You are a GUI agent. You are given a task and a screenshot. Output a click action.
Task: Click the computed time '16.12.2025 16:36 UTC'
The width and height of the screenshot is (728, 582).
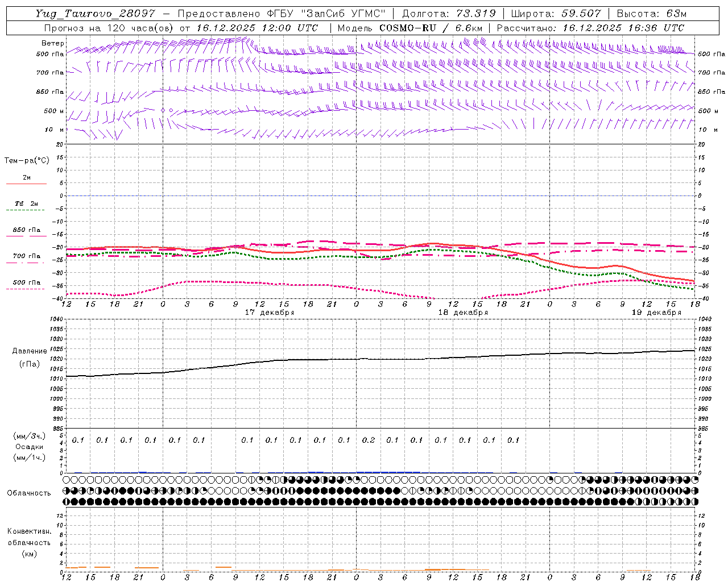tap(623, 28)
